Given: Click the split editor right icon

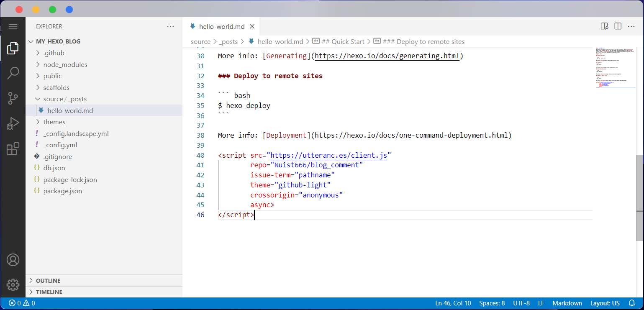Looking at the screenshot, I should 618,26.
